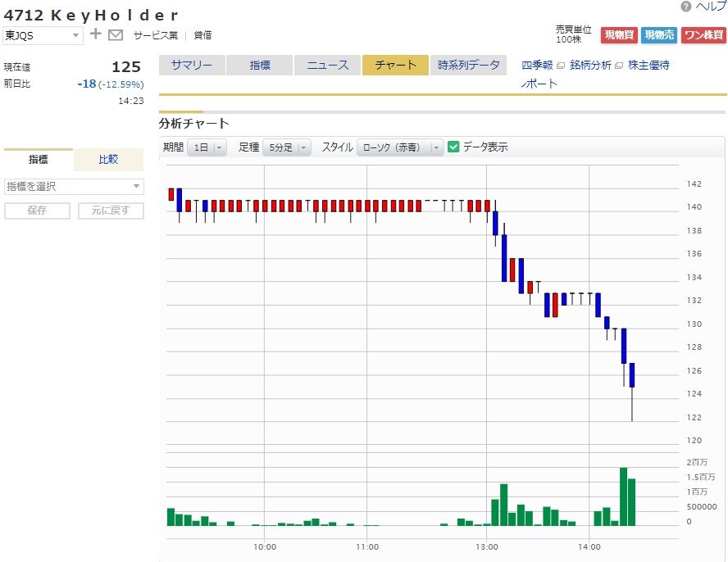Open the 四季報 link
Viewport: 728px width, 562px height.
(537, 65)
